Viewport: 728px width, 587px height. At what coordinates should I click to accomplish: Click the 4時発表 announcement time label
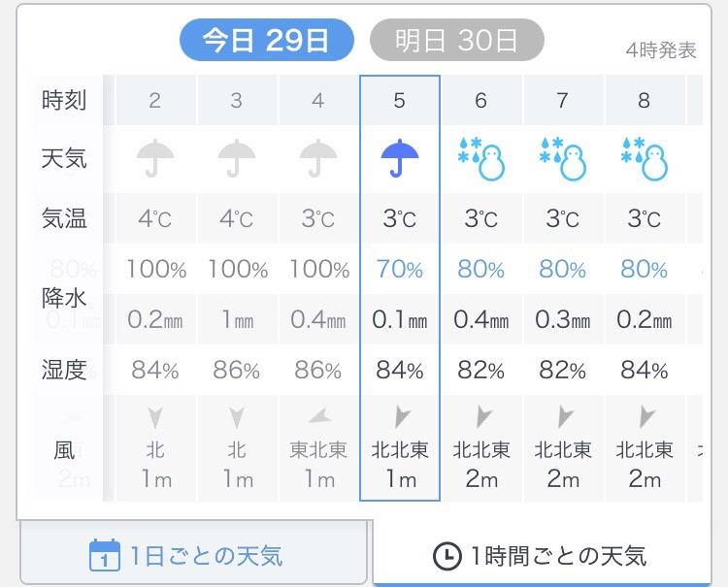click(661, 50)
